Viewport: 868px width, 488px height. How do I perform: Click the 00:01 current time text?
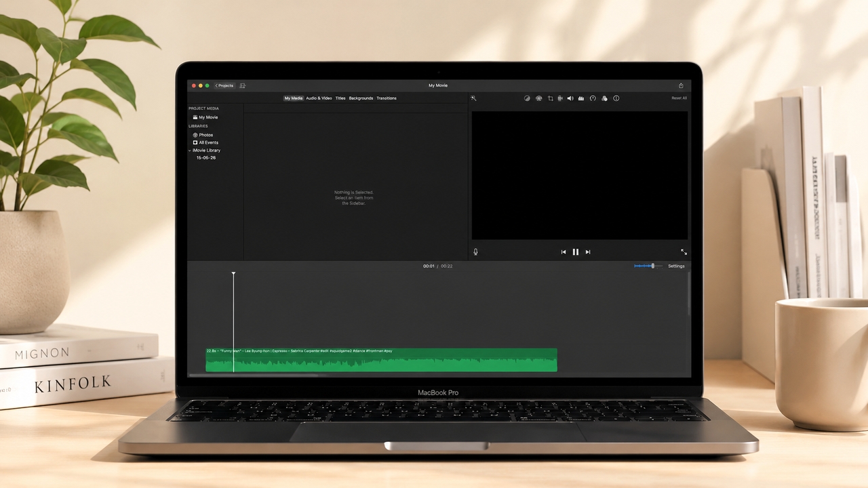[x=429, y=266]
